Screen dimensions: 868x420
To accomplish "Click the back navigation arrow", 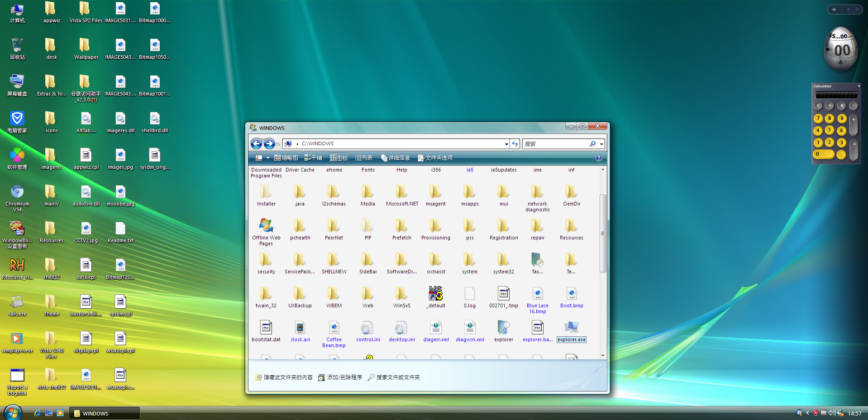I will click(256, 143).
